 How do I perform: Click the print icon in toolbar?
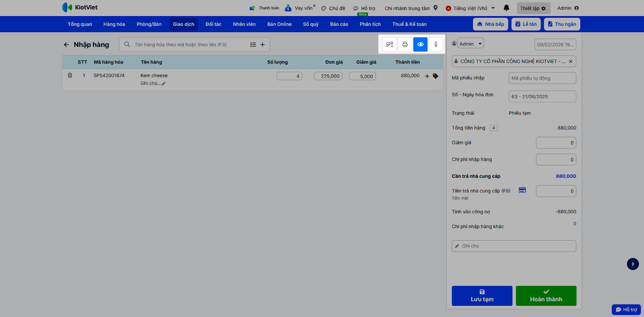click(405, 44)
